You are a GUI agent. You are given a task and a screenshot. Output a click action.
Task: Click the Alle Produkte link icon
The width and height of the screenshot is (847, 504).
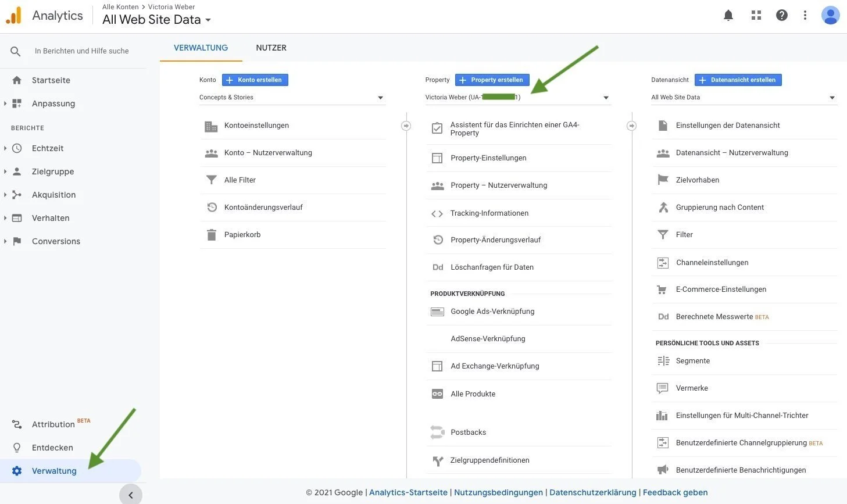click(437, 394)
